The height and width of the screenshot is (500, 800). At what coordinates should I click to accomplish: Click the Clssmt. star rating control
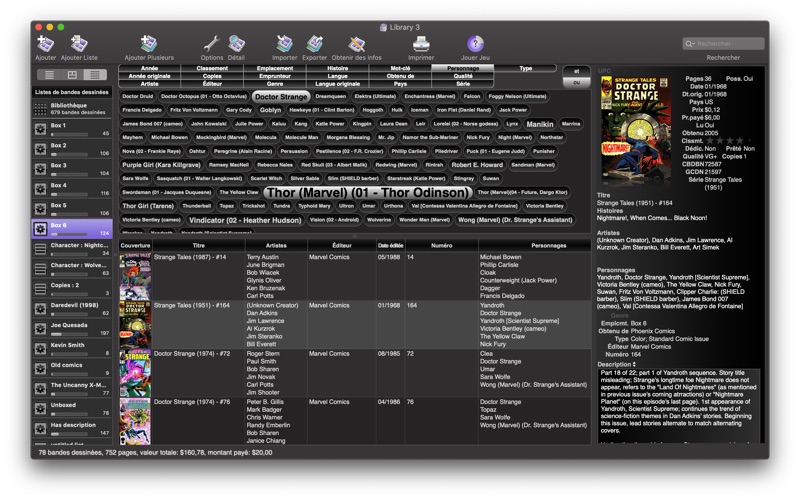coord(728,140)
